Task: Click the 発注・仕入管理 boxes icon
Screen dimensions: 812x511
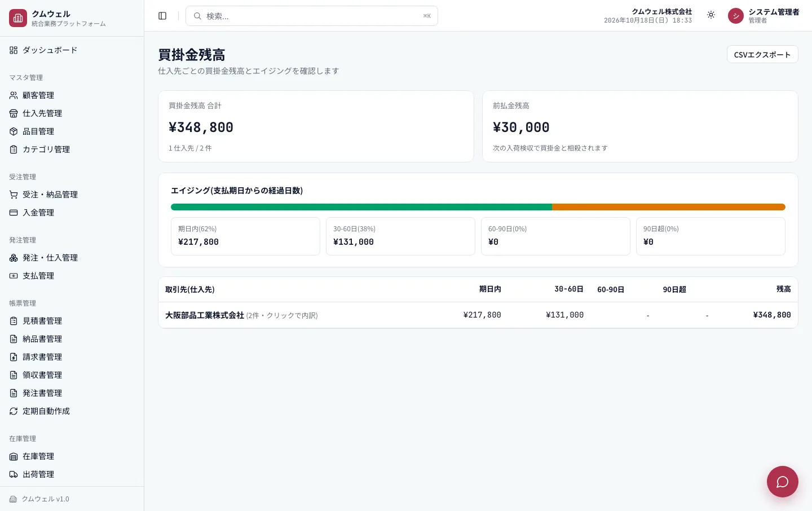Action: [14, 258]
